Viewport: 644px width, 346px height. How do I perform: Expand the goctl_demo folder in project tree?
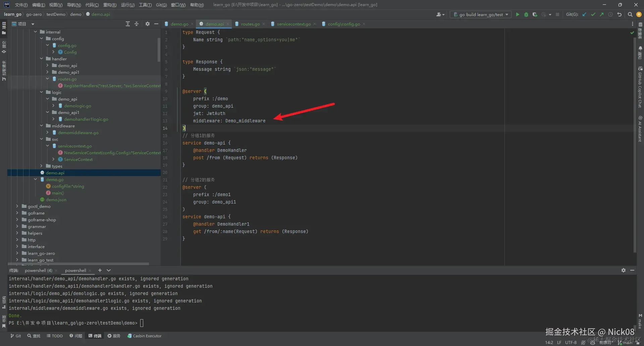coord(17,206)
